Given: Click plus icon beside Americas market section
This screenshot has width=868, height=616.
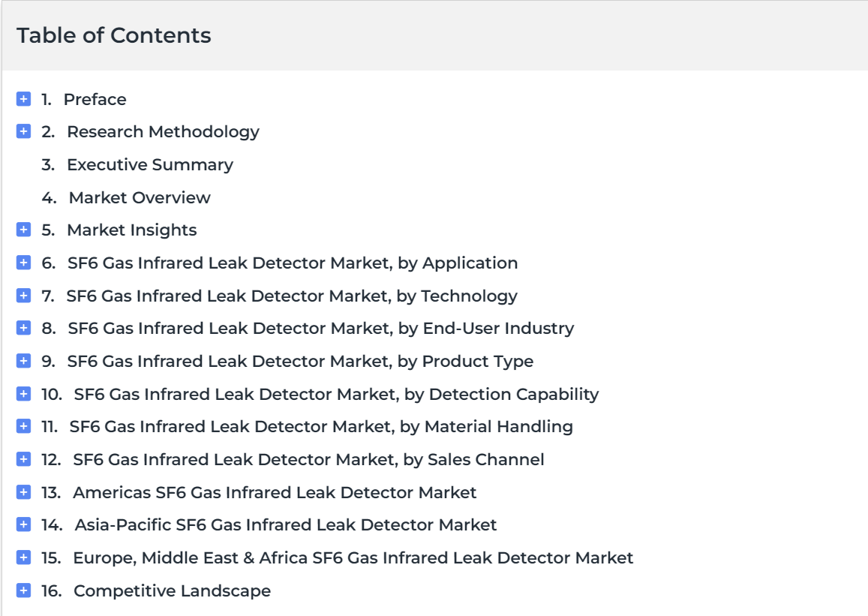Looking at the screenshot, I should [23, 492].
